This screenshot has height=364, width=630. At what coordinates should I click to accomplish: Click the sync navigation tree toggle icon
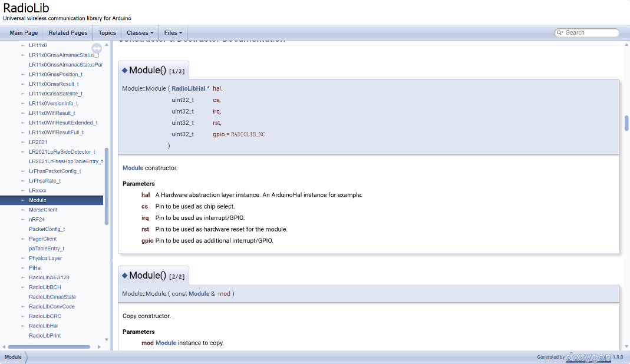97,48
